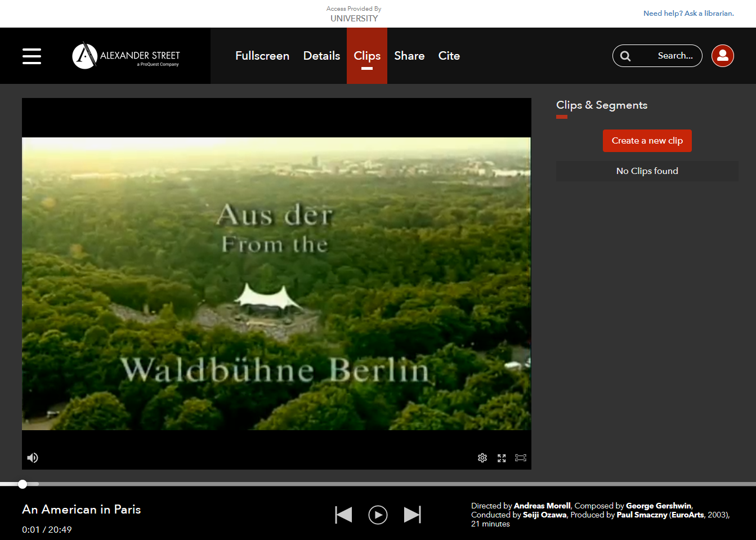756x540 pixels.
Task: Select the Clips tab
Action: coord(367,56)
